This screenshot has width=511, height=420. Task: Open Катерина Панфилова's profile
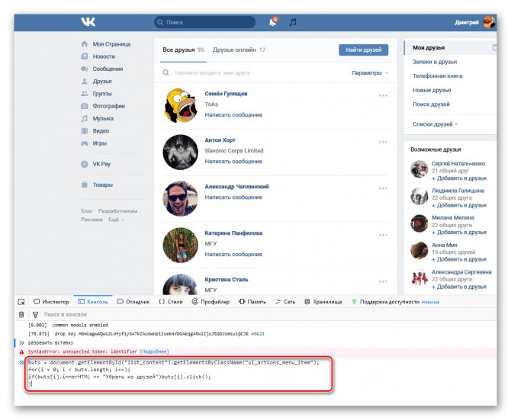[x=233, y=232]
